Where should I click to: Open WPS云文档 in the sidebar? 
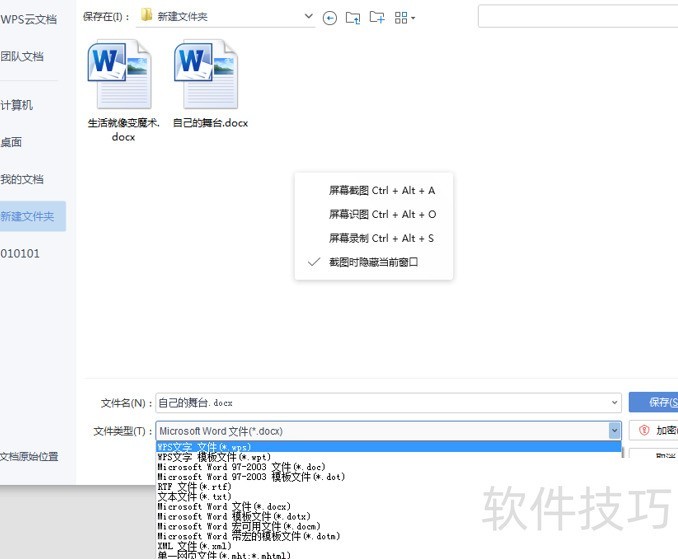tap(29, 19)
